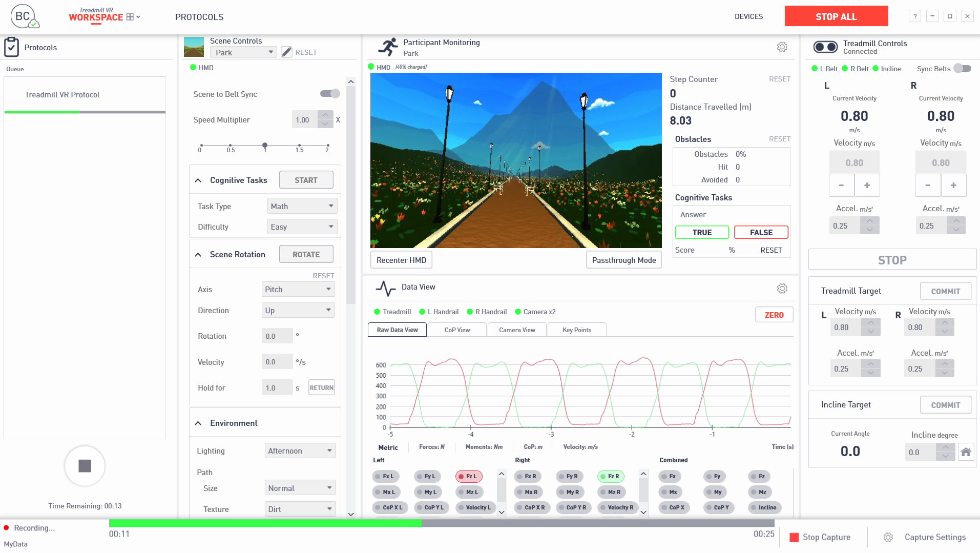Viewport: 980px width, 553px height.
Task: Open the Task Type dropdown showing Math
Action: 302,206
